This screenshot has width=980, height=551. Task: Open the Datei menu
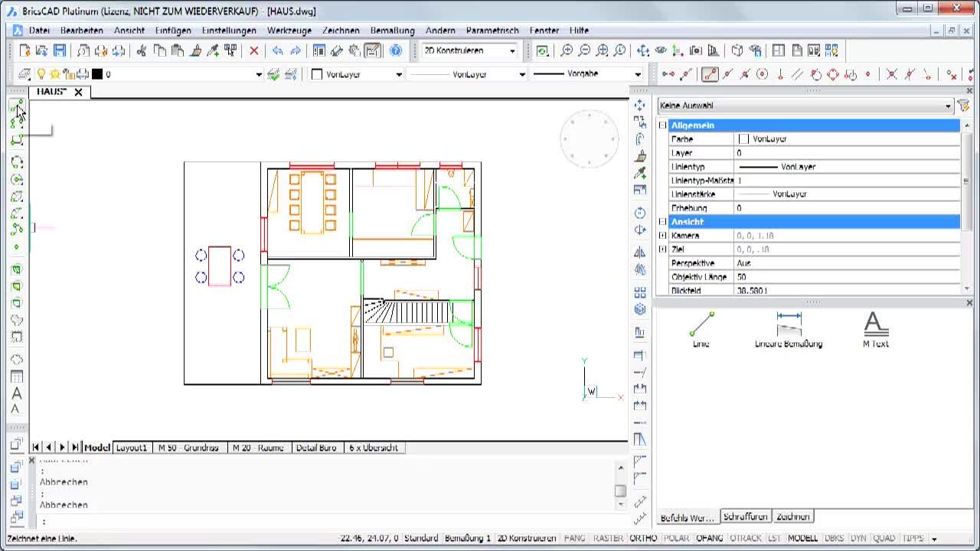pos(39,31)
